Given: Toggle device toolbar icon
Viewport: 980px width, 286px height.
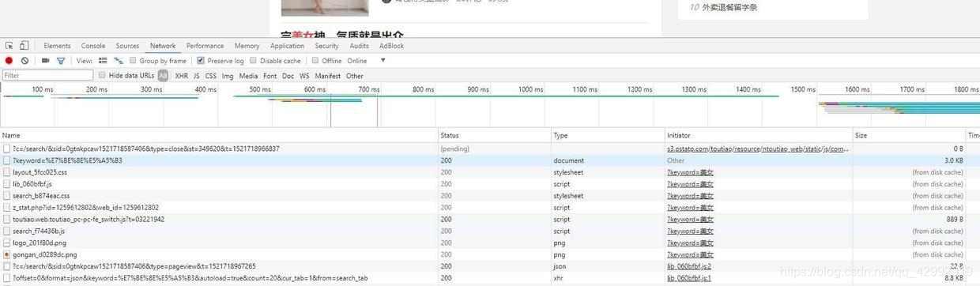Looking at the screenshot, I should click(24, 46).
